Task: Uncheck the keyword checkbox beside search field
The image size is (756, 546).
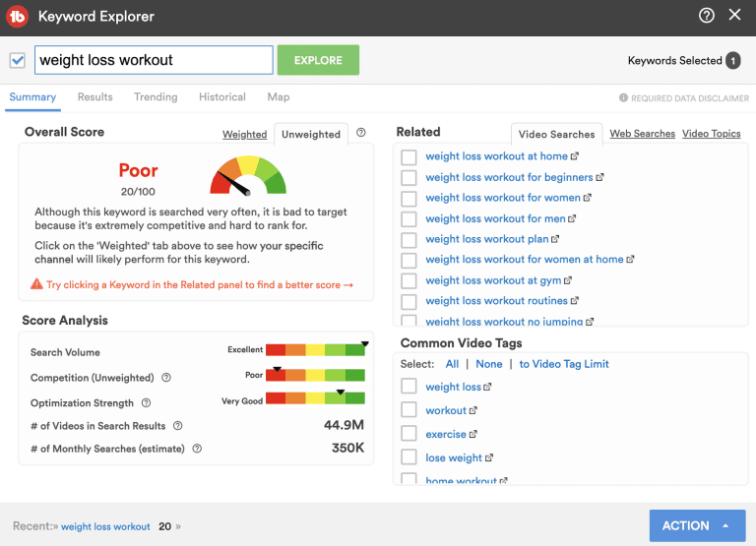Action: (x=18, y=60)
